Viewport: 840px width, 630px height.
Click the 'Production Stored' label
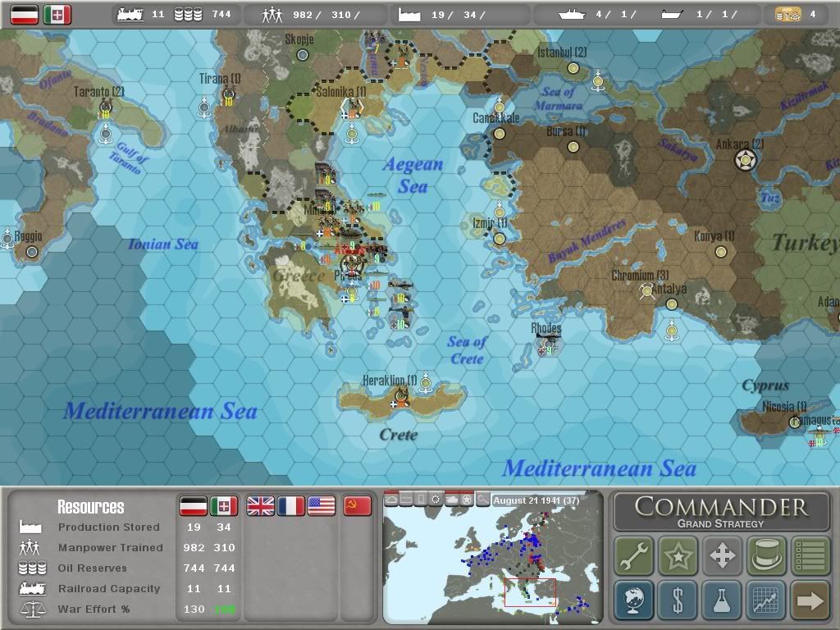coord(109,527)
